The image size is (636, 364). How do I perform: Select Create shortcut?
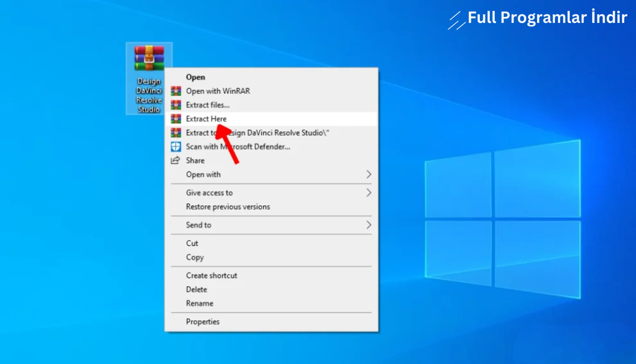tap(271, 276)
